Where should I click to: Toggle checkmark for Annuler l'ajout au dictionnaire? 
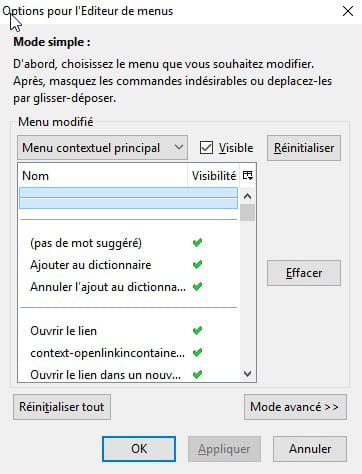click(197, 287)
